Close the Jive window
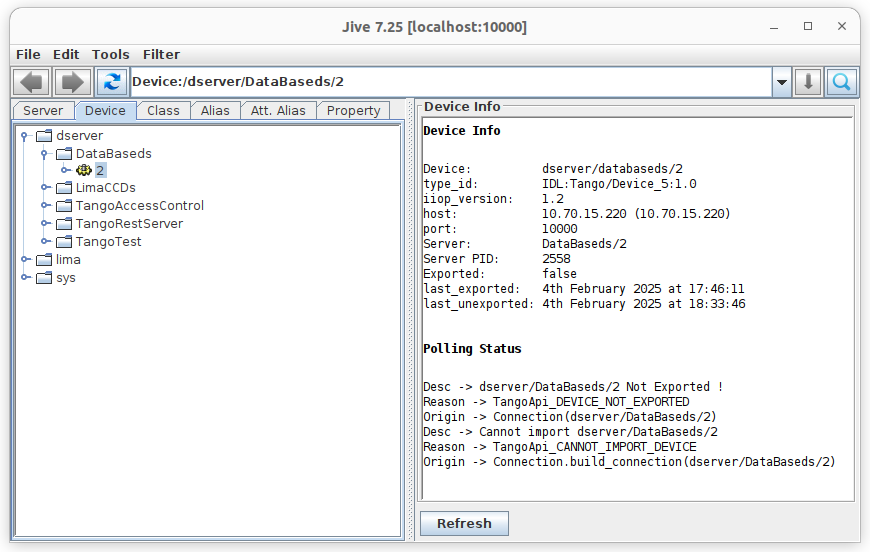Image resolution: width=870 pixels, height=552 pixels. [x=842, y=27]
